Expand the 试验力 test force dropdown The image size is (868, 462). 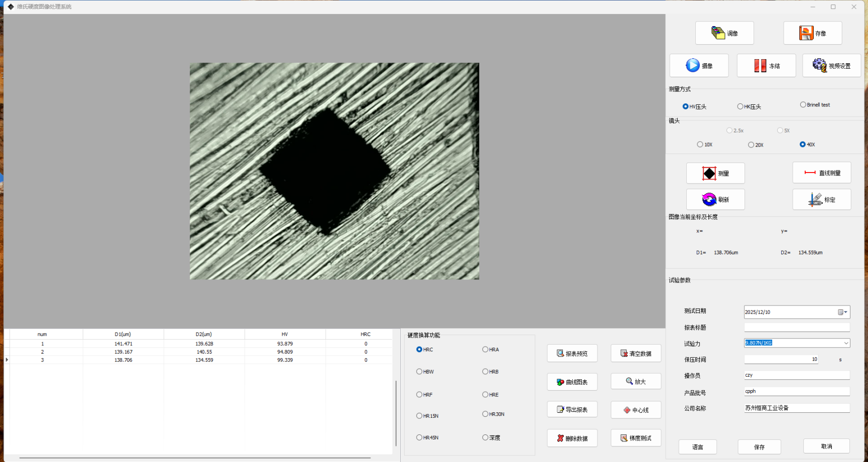(x=846, y=343)
